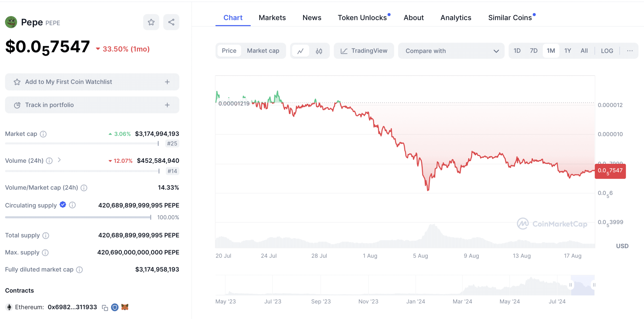
Task: Click the Market cap info icon
Action: [x=43, y=134]
